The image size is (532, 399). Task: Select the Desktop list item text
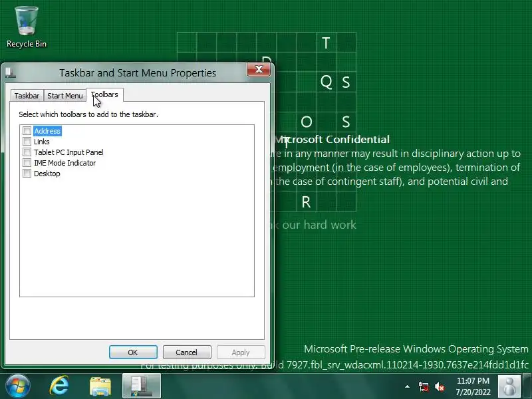coord(47,174)
